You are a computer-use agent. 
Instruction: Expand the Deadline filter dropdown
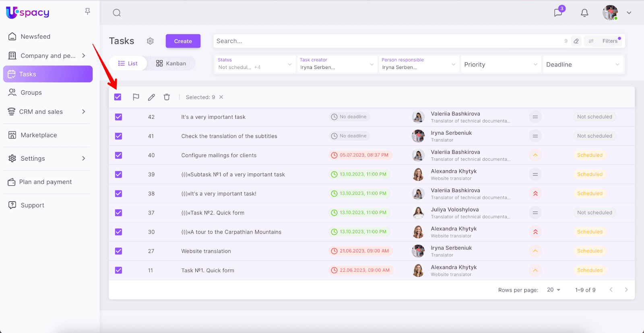click(x=582, y=64)
